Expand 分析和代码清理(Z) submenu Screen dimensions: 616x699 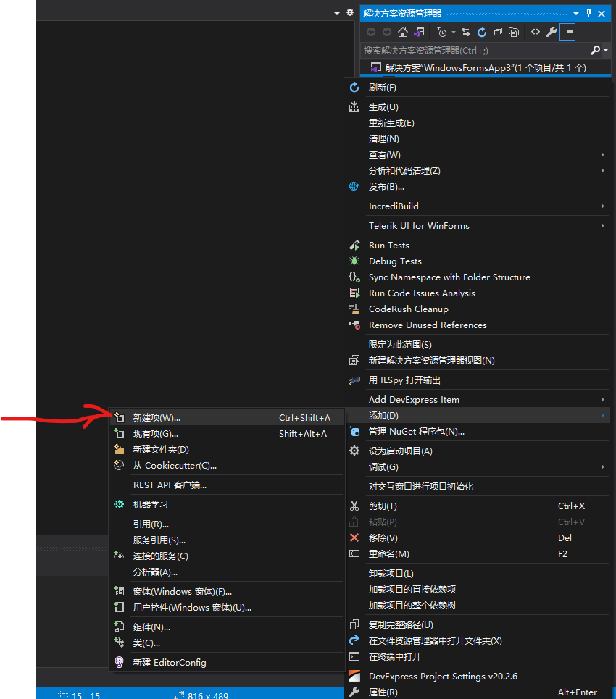click(478, 171)
